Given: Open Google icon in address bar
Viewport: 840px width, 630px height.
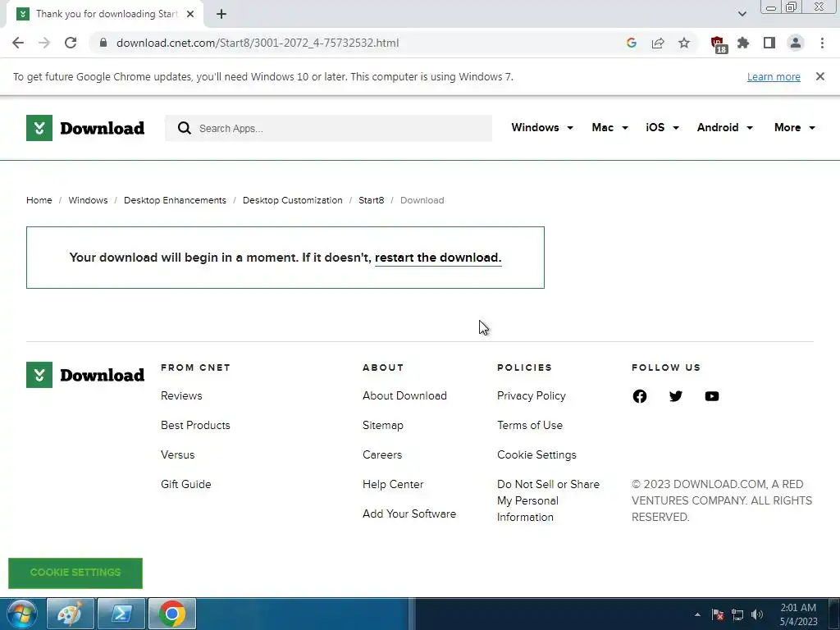Looking at the screenshot, I should point(632,43).
